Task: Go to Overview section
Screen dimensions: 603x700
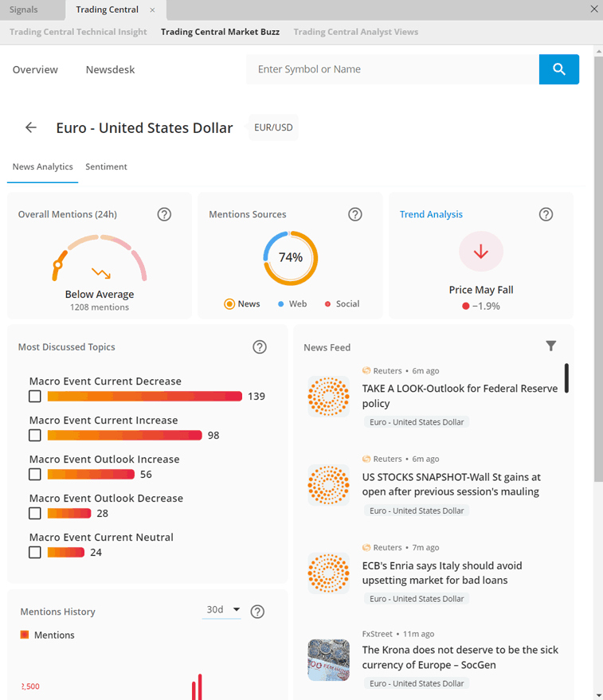Action: pyautogui.click(x=35, y=69)
